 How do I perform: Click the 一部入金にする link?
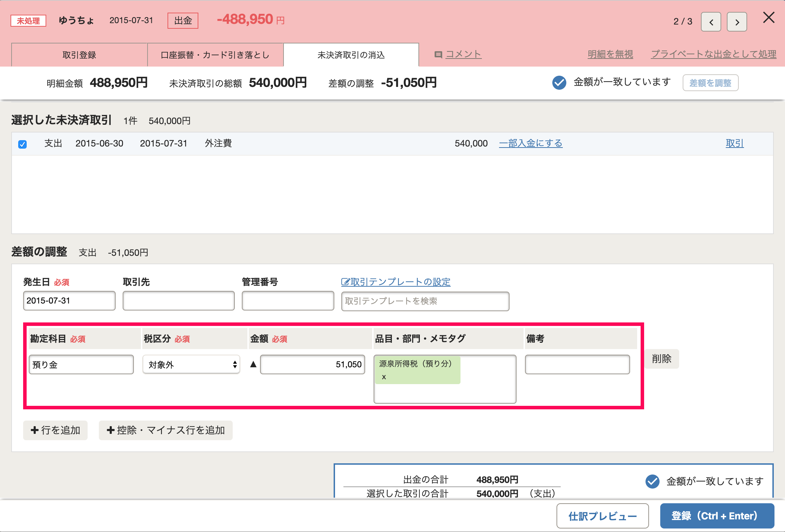[x=531, y=143]
